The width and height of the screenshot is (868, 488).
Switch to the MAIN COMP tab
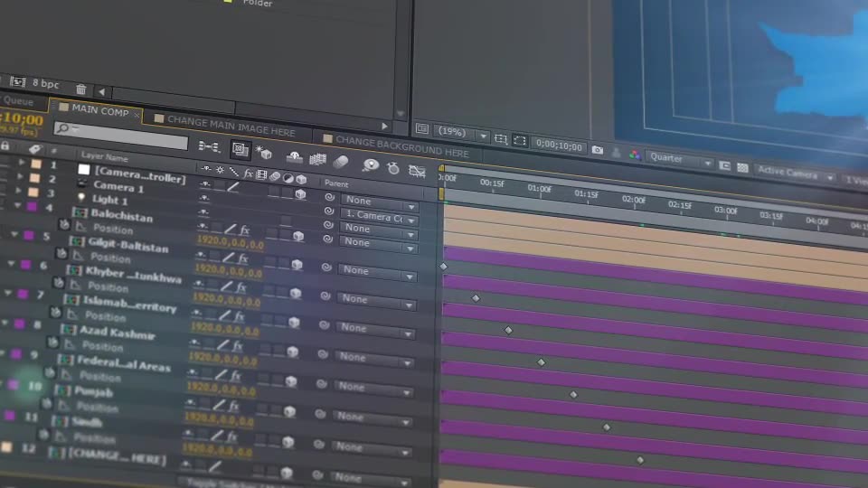[x=99, y=110]
